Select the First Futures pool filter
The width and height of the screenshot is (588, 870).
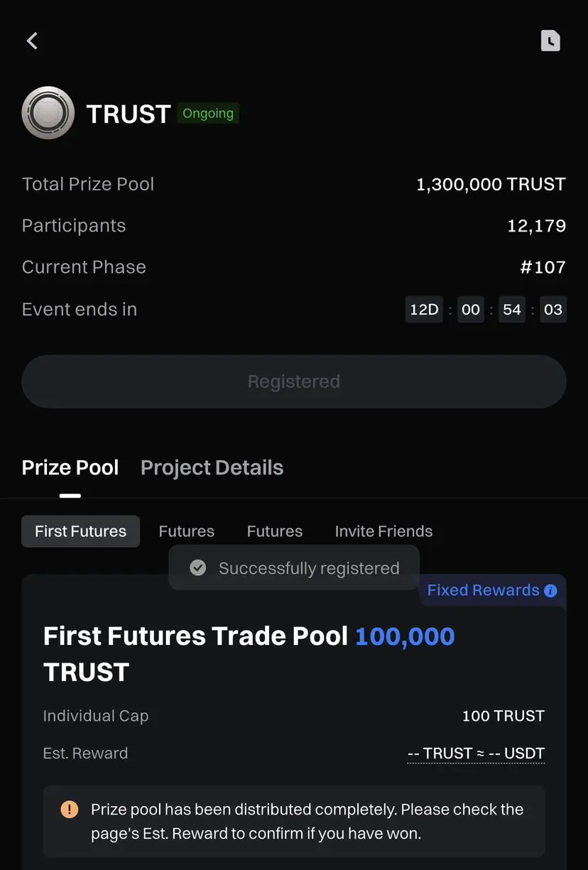point(80,531)
